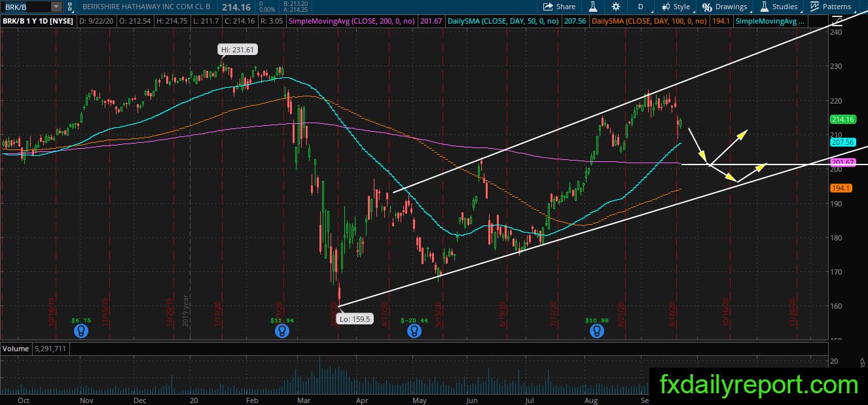The height and width of the screenshot is (405, 868).
Task: Click the symbol link clipboard icon
Action: coord(69,7)
